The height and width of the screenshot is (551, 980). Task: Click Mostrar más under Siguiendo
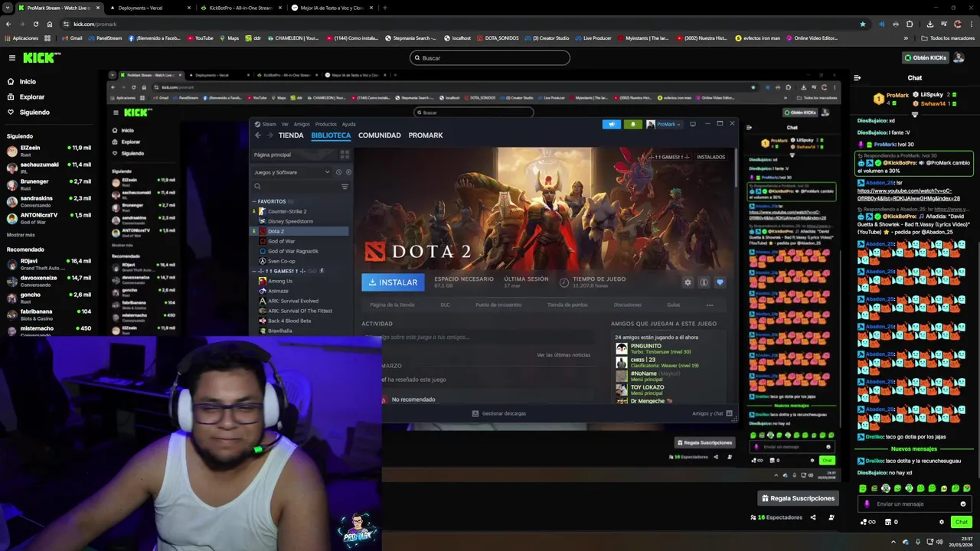click(21, 235)
